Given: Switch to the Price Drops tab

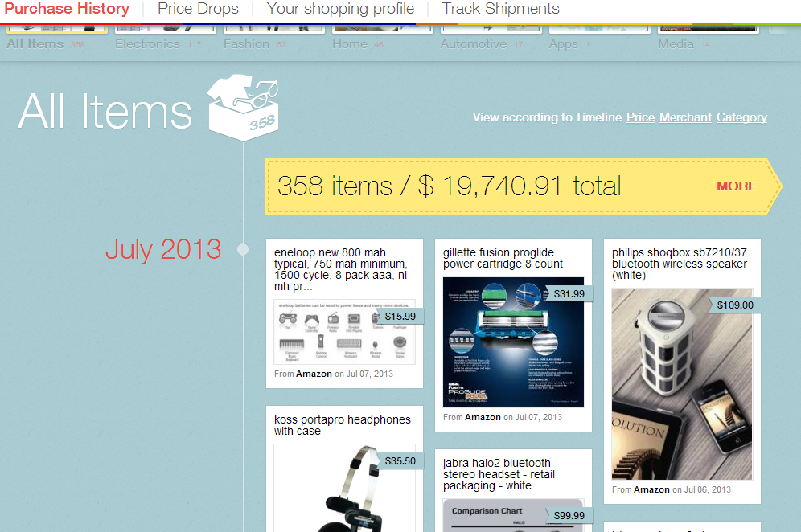Looking at the screenshot, I should click(x=198, y=9).
